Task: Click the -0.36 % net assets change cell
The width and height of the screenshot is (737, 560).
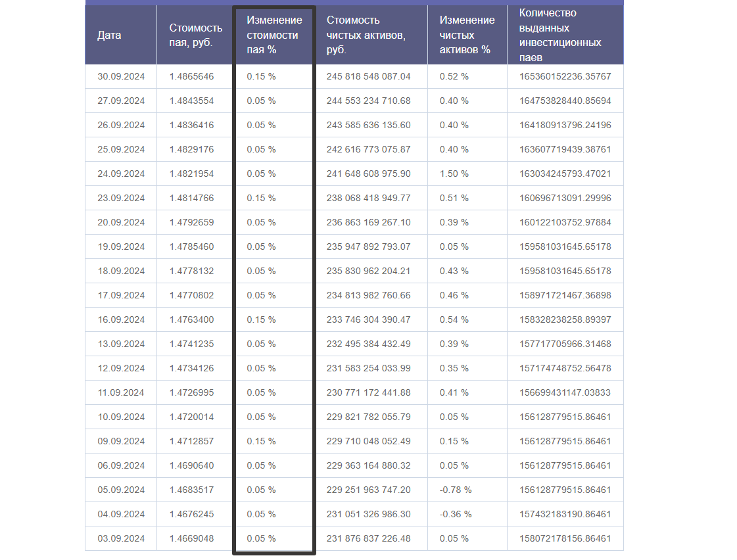Action: coord(456,514)
